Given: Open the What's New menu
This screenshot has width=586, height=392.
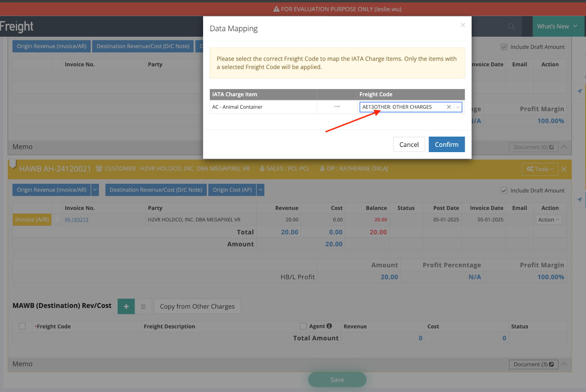Looking at the screenshot, I should pyautogui.click(x=557, y=26).
